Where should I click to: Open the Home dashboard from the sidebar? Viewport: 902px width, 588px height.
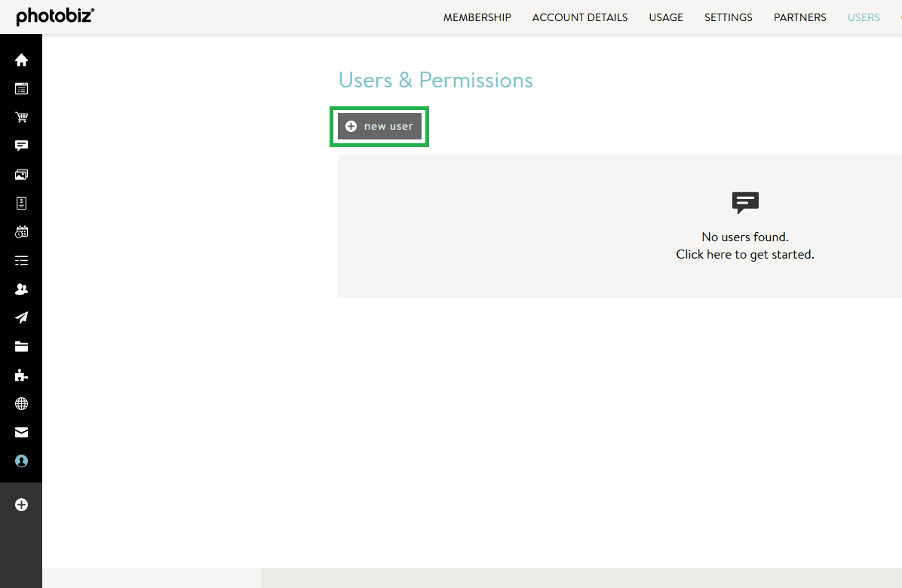(x=21, y=60)
